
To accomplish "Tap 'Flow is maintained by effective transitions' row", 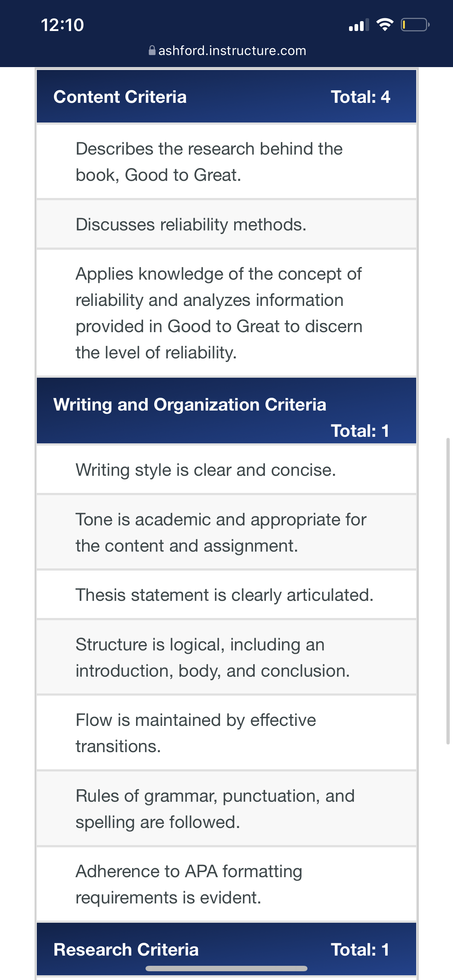I will click(x=226, y=733).
